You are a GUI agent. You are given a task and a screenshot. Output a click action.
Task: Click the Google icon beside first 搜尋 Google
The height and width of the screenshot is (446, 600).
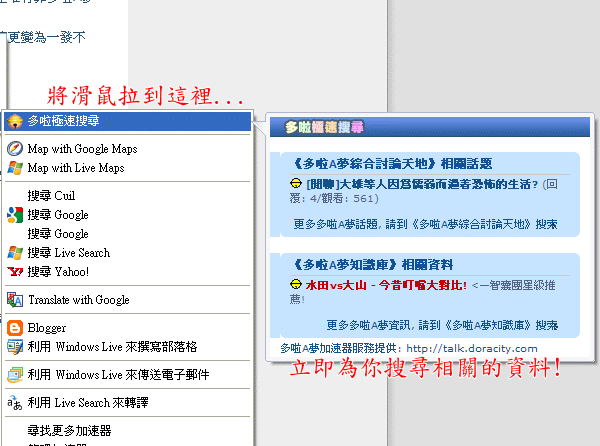click(x=15, y=215)
